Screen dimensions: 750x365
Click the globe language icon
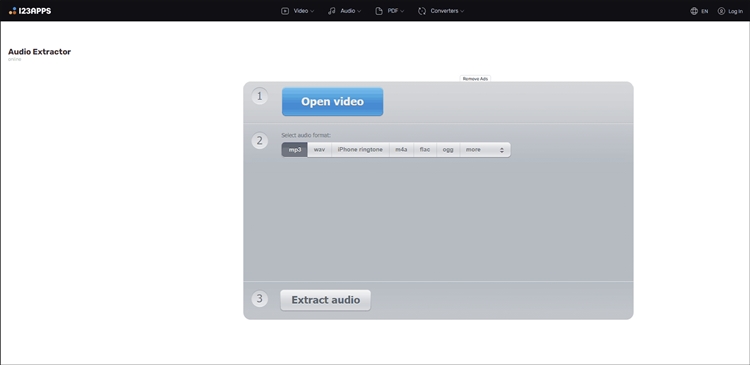694,11
